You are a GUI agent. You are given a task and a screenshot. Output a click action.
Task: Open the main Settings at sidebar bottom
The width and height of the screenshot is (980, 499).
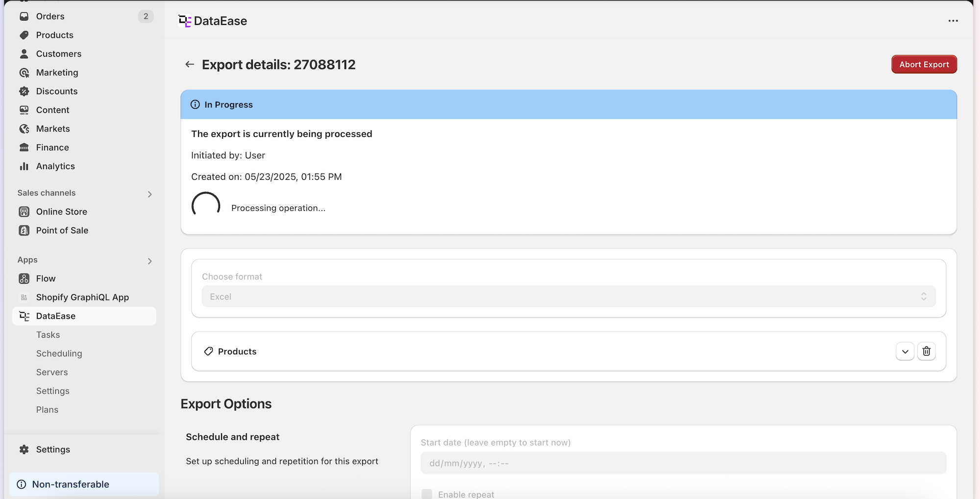[53, 449]
